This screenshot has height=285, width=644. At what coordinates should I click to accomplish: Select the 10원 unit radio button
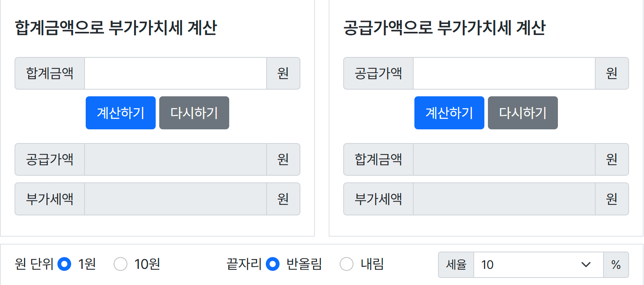pos(120,264)
